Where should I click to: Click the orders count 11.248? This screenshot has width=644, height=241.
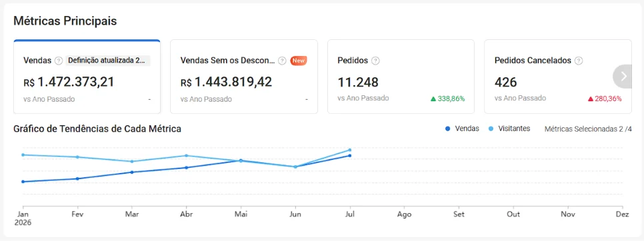(x=358, y=83)
